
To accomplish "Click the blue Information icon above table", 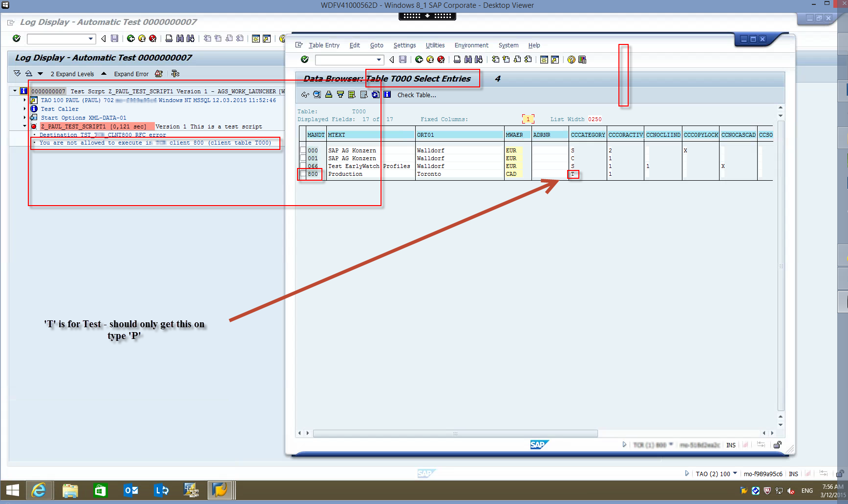I will pos(387,95).
